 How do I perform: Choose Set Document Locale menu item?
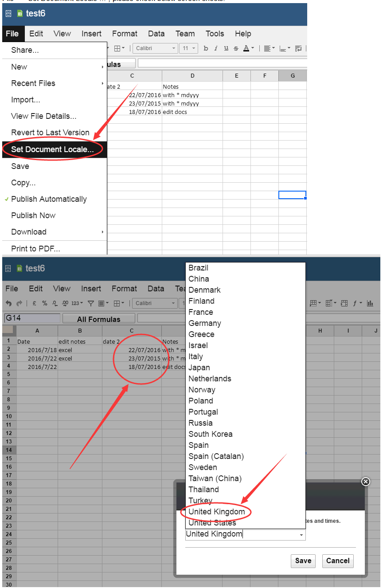pyautogui.click(x=52, y=149)
